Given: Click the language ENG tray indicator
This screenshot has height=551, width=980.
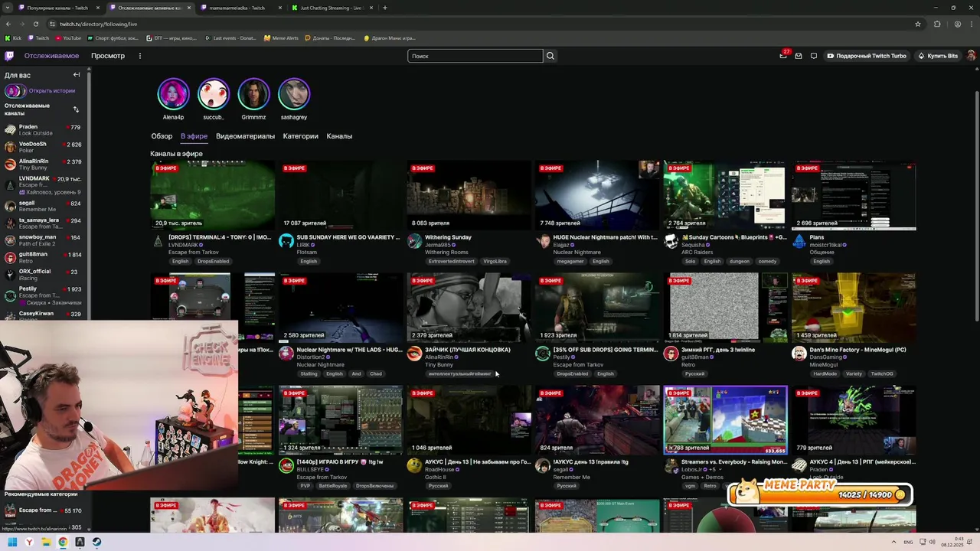Looking at the screenshot, I should 909,542.
